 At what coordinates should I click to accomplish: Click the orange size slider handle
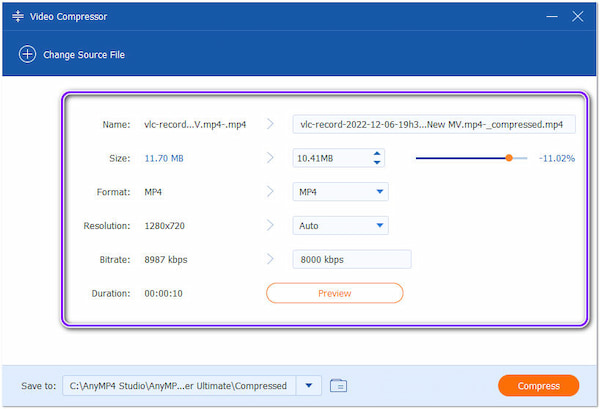pos(509,158)
